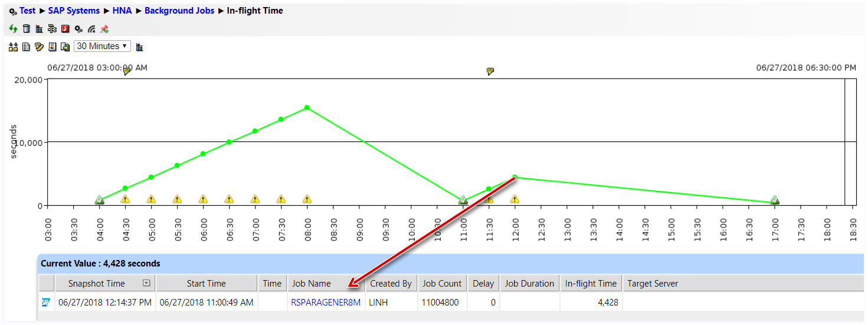Select the chart data point at 11:30
868x325 pixels.
(x=489, y=189)
